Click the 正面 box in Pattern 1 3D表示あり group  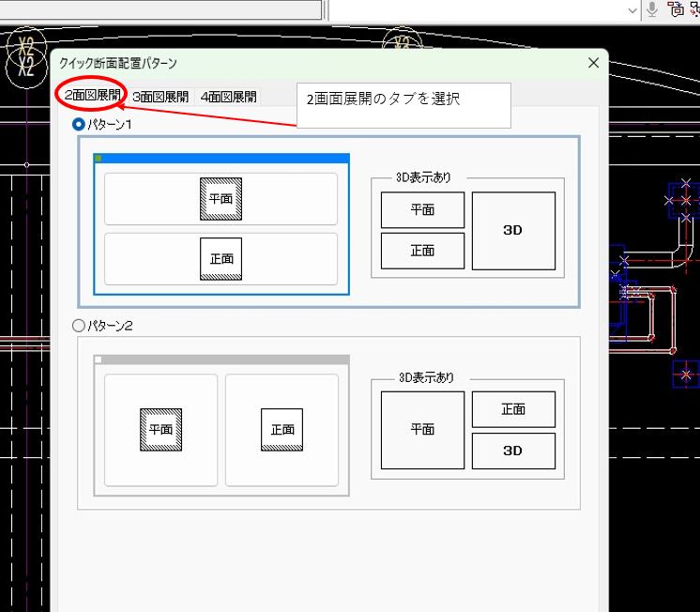point(423,251)
